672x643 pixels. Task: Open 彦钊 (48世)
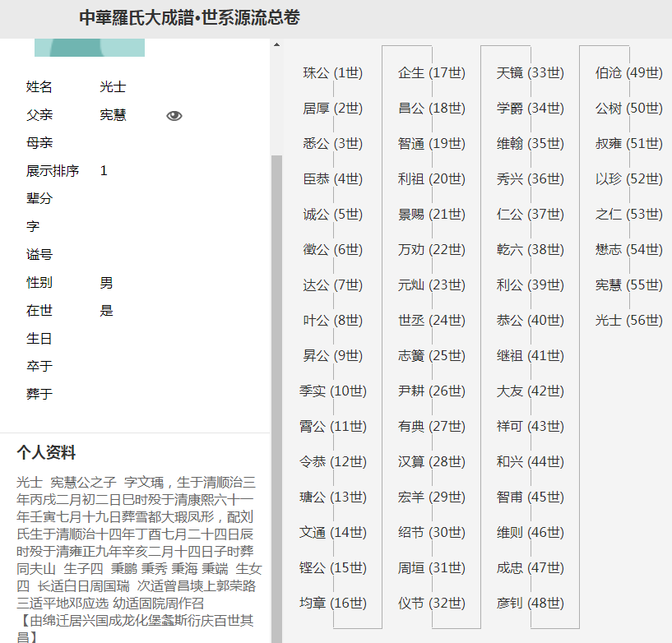click(x=531, y=604)
